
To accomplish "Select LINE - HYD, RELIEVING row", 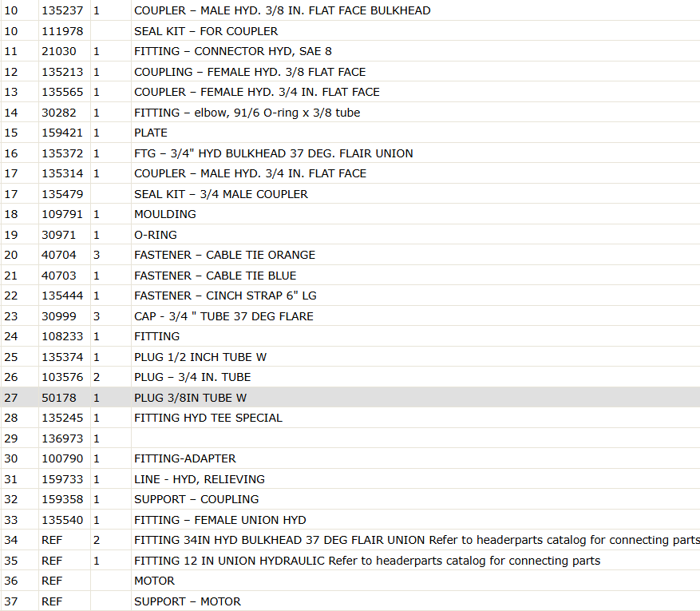I will 350,479.
